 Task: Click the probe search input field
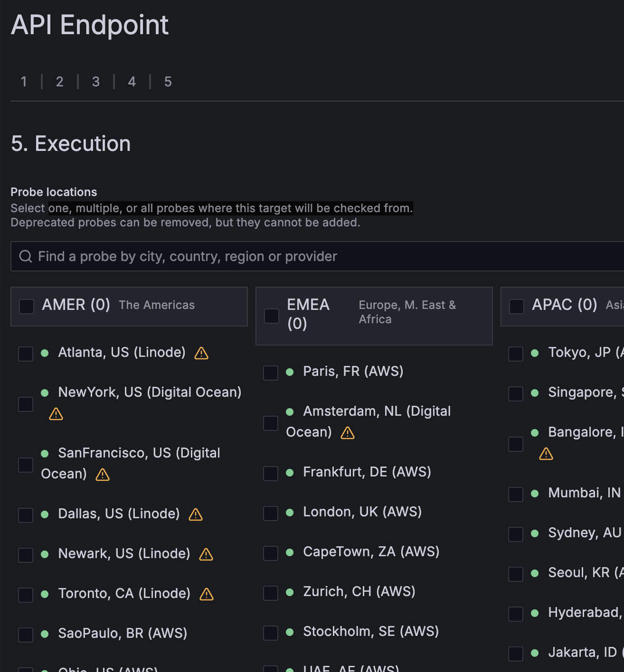(x=190, y=256)
